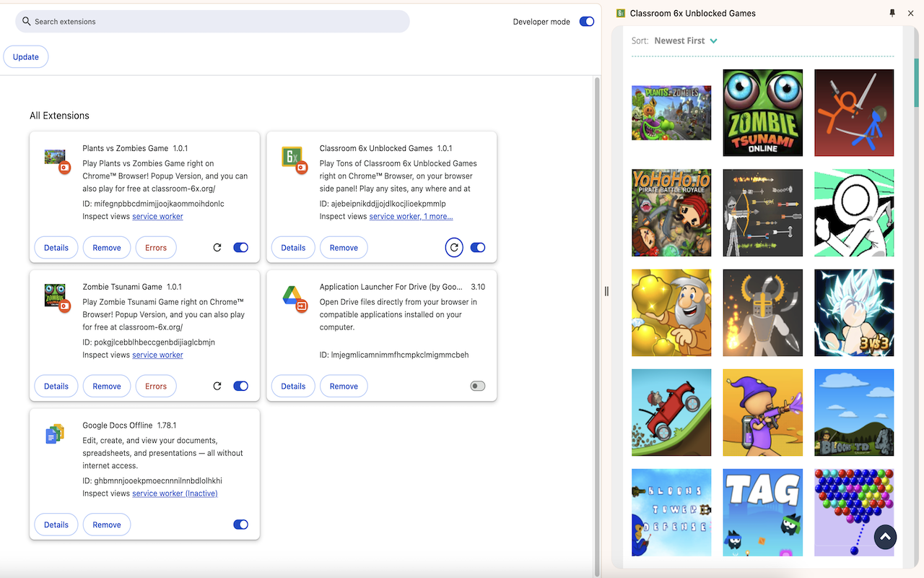Open the stickman sword fight game thumbnail

point(854,113)
